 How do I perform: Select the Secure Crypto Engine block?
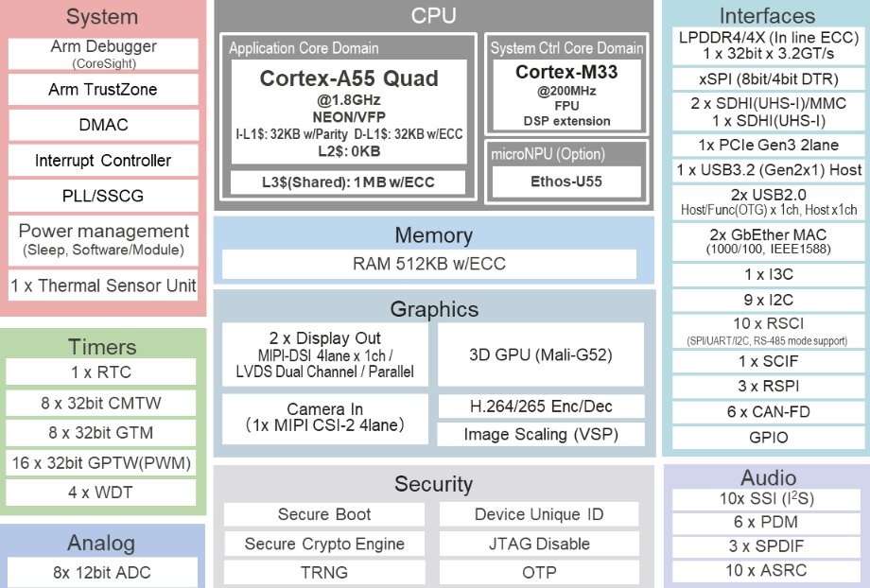click(324, 544)
